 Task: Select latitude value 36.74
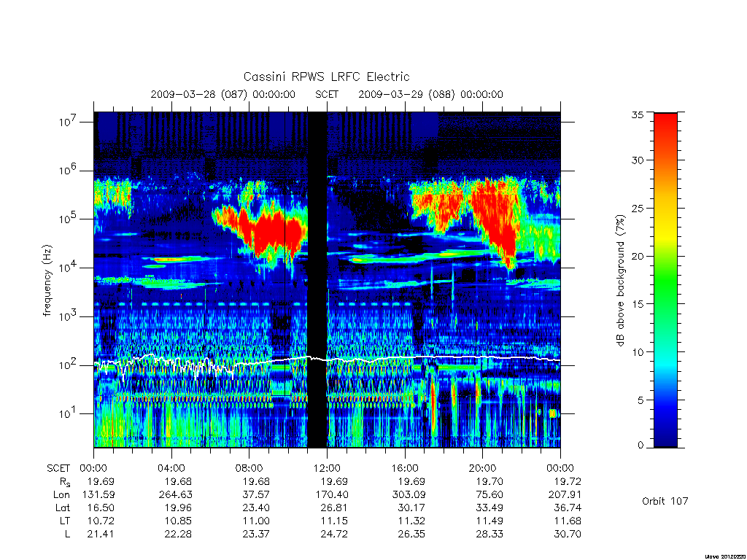click(x=568, y=507)
